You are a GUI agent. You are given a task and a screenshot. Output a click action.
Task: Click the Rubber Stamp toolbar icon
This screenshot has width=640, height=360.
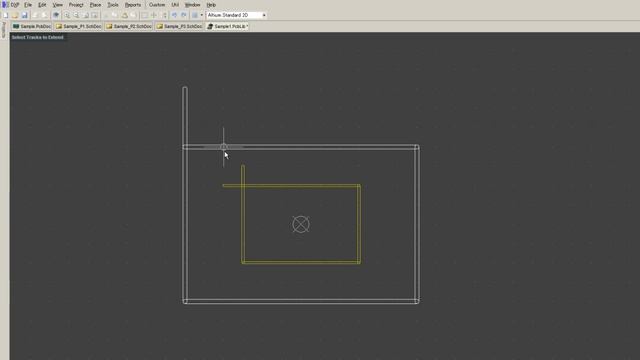133,15
